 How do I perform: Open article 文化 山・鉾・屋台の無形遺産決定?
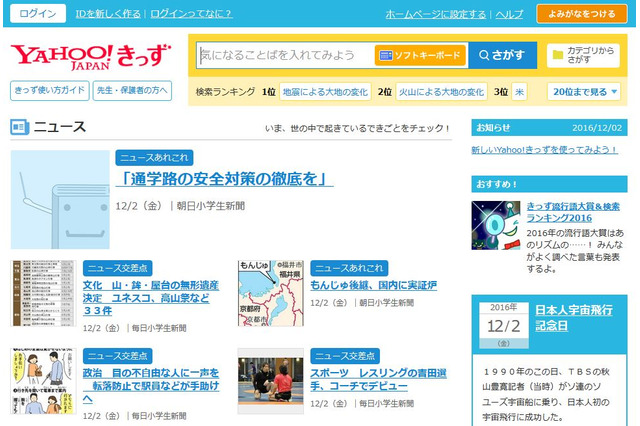(x=151, y=297)
